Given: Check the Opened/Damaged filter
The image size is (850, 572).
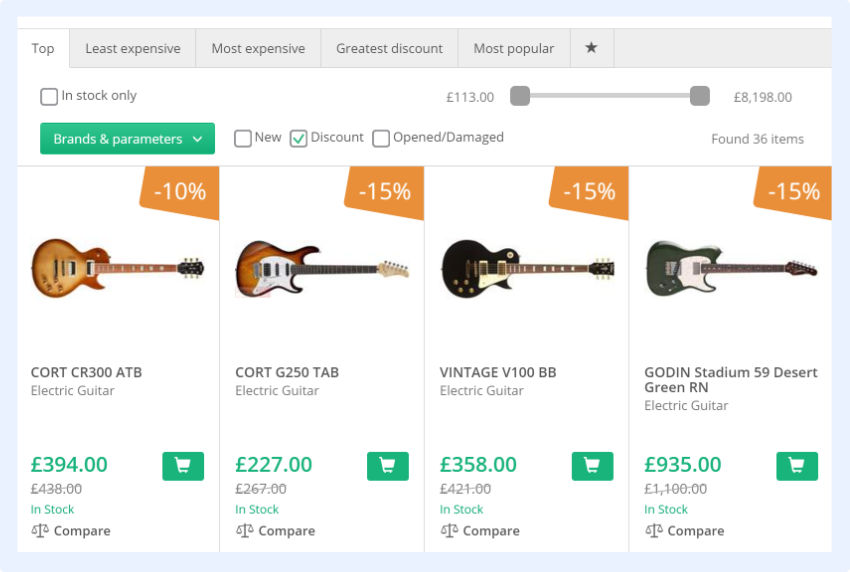Looking at the screenshot, I should (x=381, y=138).
